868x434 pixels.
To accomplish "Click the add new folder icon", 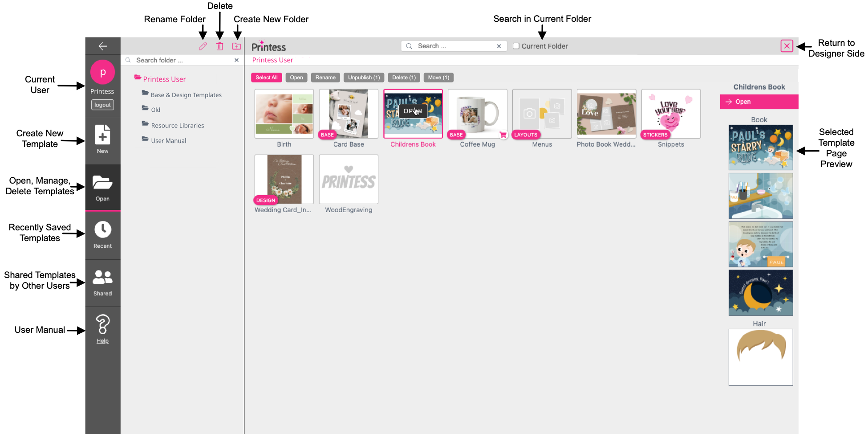I will coord(236,46).
